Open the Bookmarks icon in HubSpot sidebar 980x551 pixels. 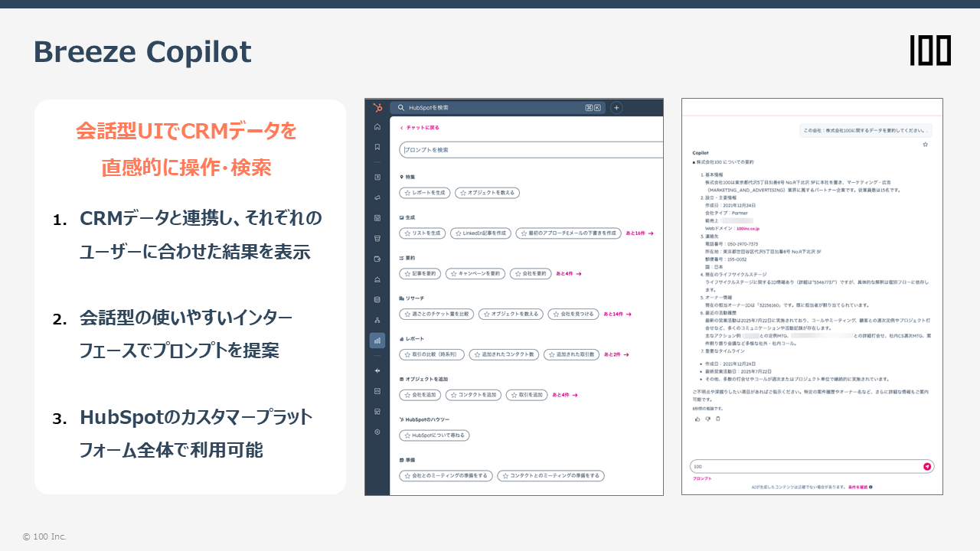point(377,146)
